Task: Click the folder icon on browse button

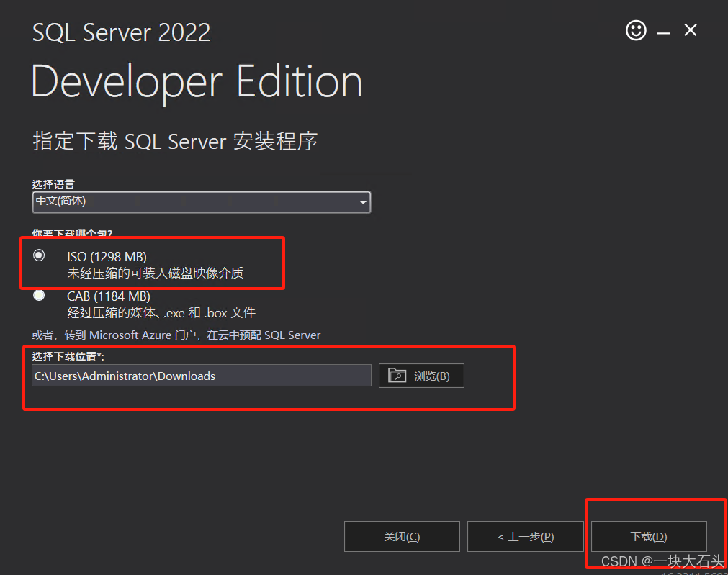Action: (x=397, y=375)
